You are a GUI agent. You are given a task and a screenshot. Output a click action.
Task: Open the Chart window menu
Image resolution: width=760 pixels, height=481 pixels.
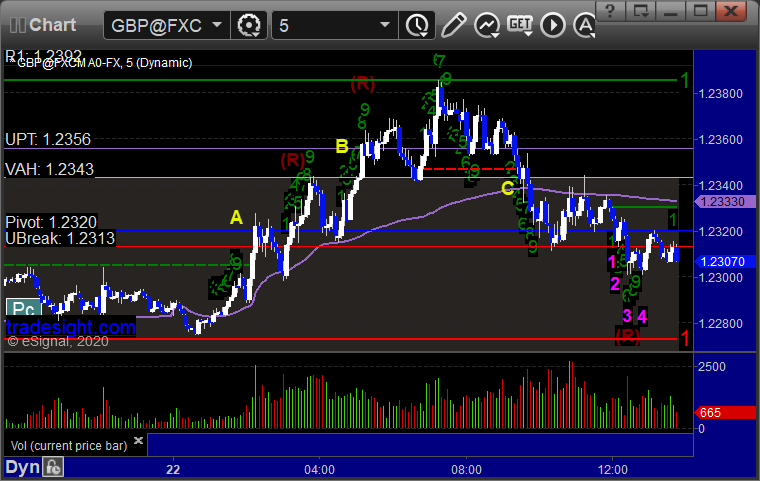pos(43,25)
